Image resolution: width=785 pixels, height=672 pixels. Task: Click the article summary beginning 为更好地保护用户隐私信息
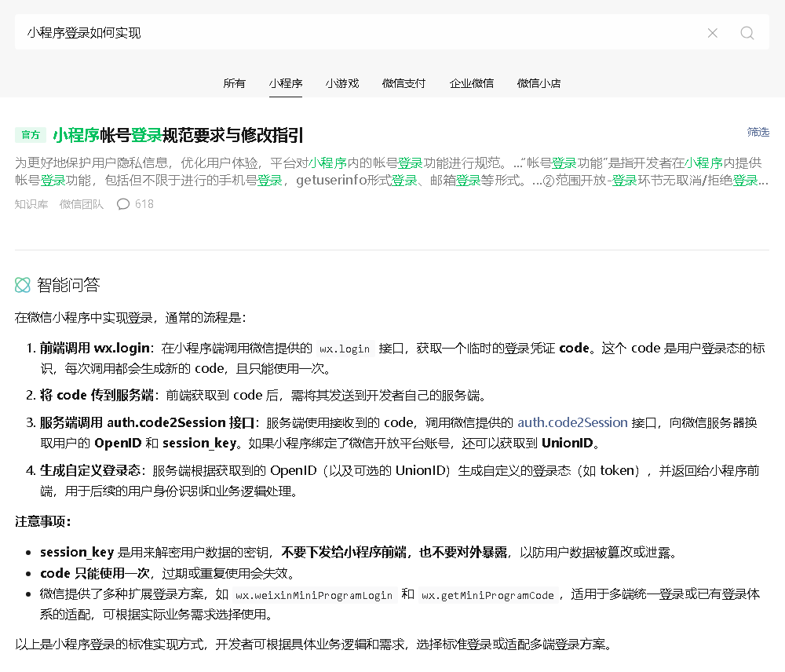click(x=392, y=171)
